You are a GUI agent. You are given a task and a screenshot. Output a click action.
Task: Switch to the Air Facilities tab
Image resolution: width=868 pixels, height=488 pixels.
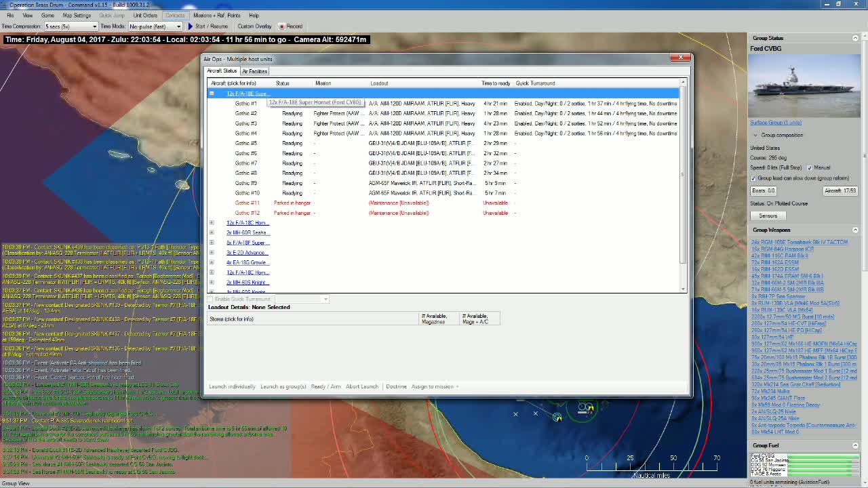(x=255, y=71)
